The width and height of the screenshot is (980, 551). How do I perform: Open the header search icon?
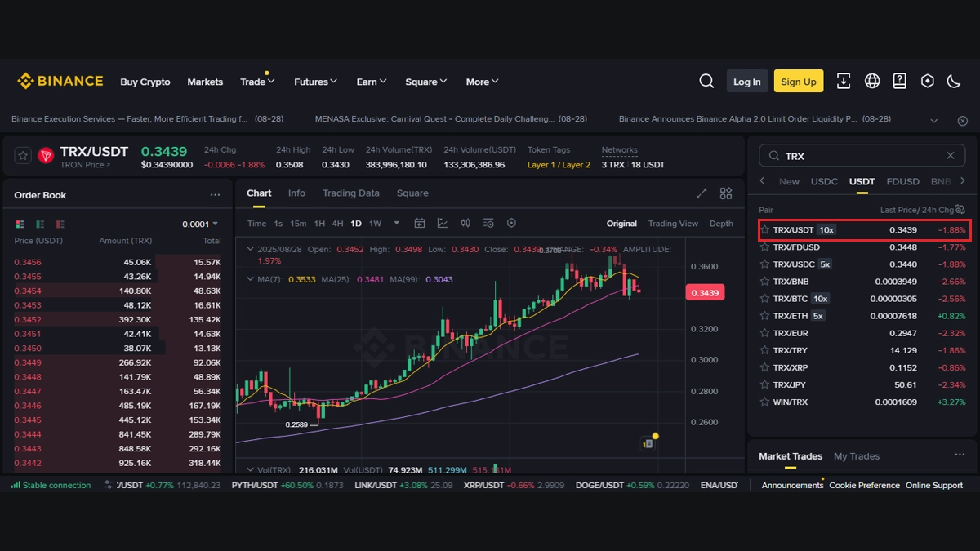tap(706, 81)
